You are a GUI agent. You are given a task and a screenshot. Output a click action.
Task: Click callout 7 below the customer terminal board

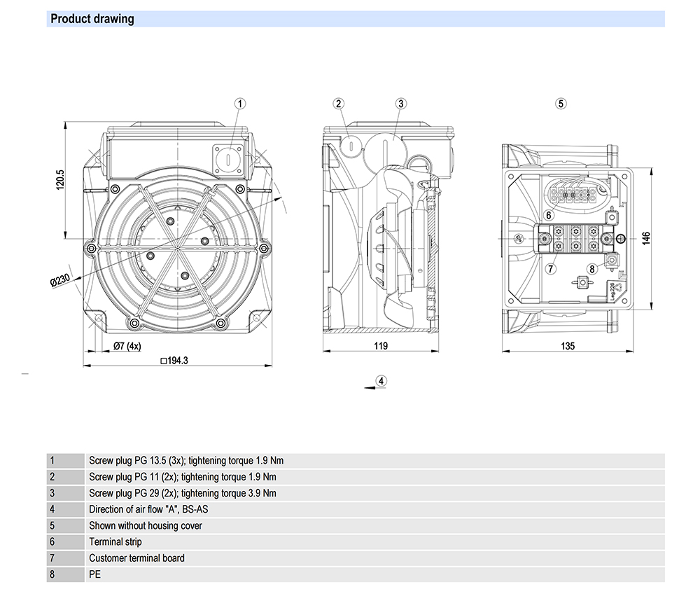tap(551, 268)
